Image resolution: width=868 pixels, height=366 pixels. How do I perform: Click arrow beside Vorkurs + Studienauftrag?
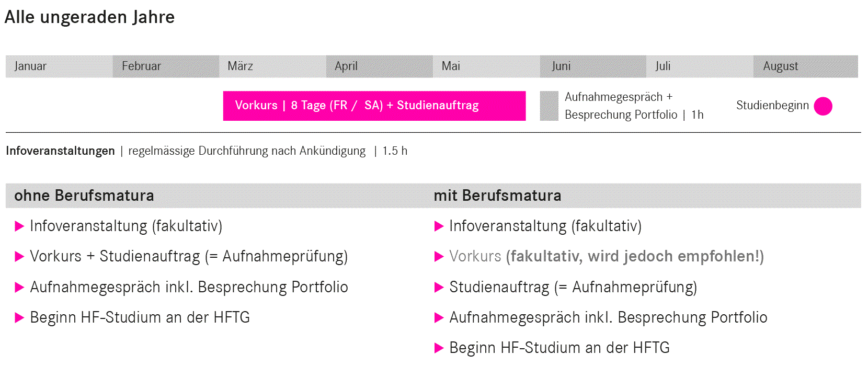pos(19,257)
